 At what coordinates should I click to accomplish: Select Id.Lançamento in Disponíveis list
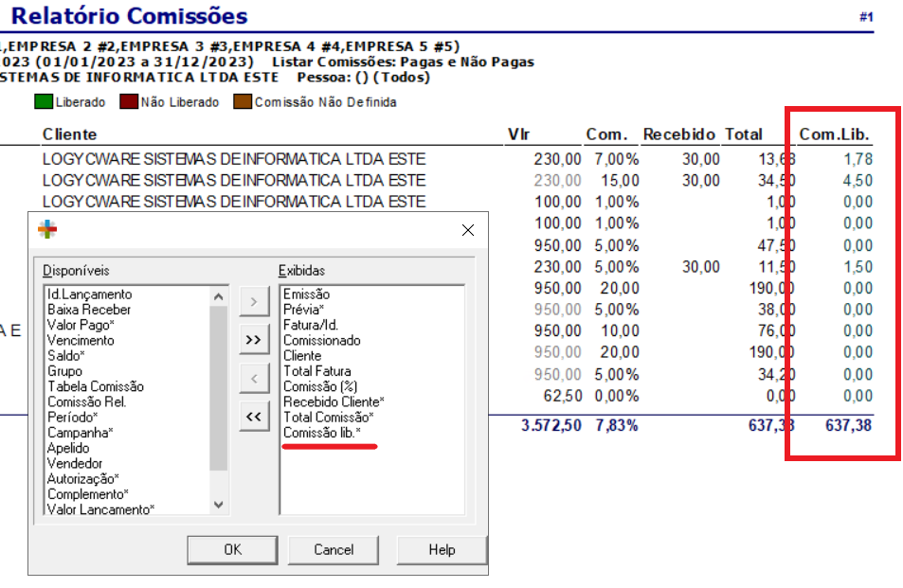[x=90, y=294]
